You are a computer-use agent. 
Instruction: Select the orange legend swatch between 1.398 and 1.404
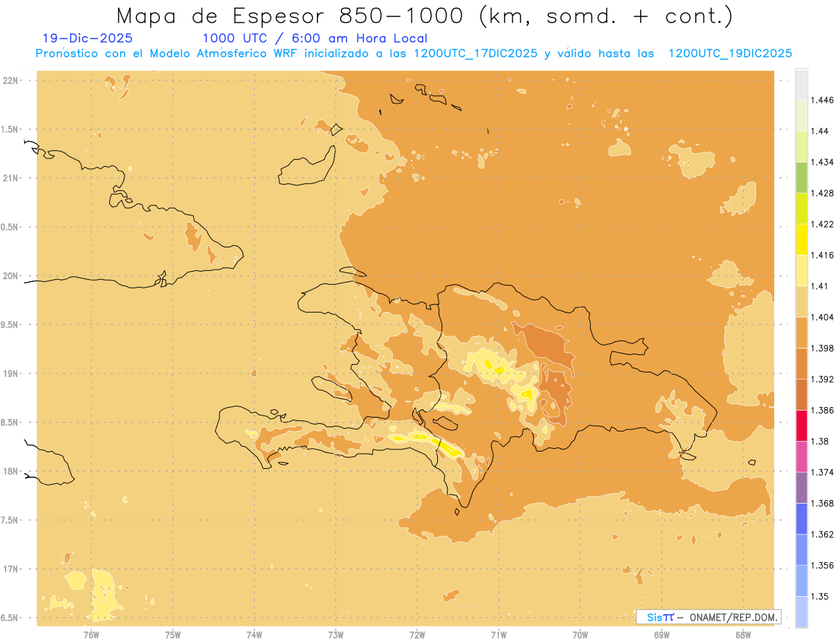(801, 333)
